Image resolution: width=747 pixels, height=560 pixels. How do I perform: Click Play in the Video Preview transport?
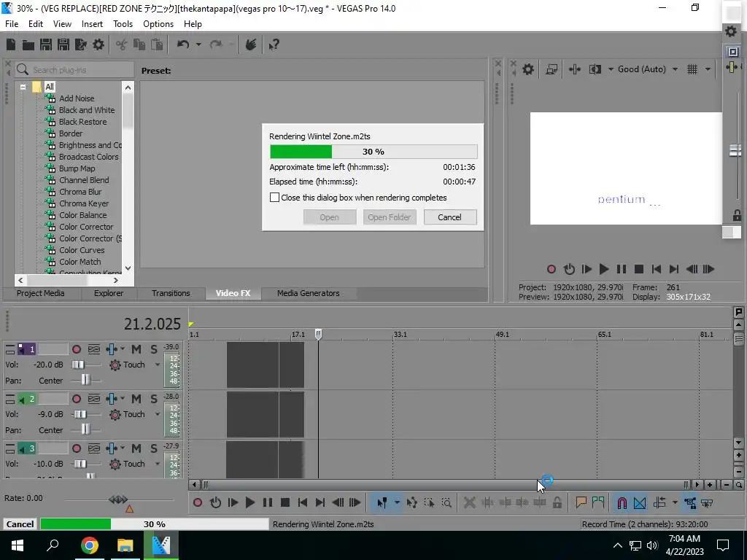[x=603, y=269]
